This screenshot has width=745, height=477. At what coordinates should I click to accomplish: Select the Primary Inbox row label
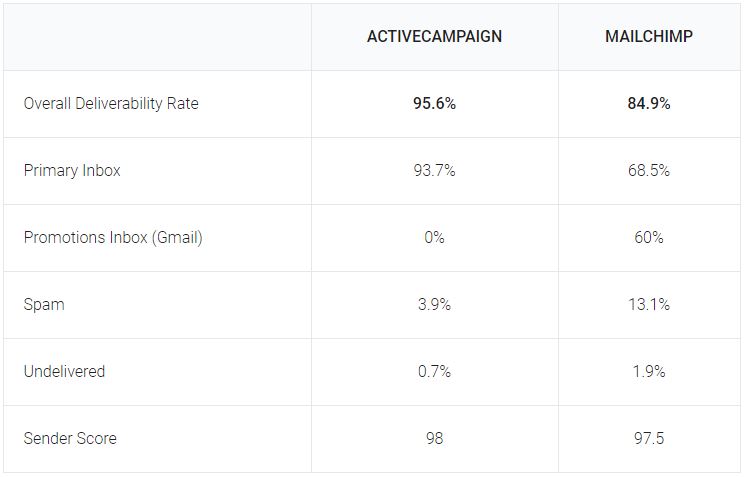pos(72,171)
